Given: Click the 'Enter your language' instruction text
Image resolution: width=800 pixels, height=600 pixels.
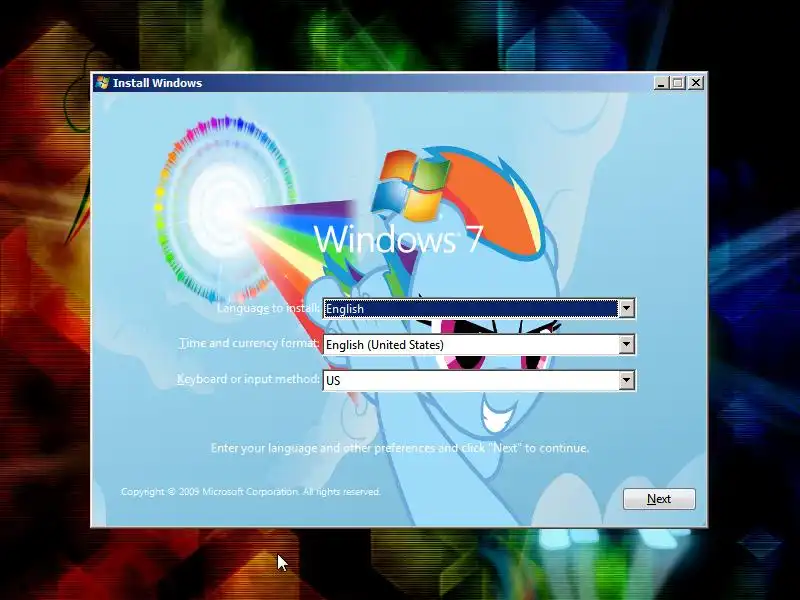Looking at the screenshot, I should tap(400, 448).
